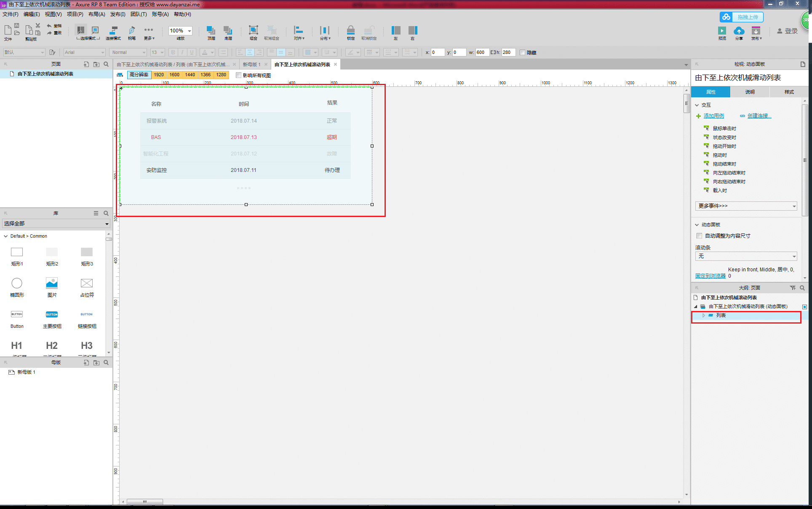Select the 1366 adaptive view tab
Viewport: 812px width, 509px height.
(206, 75)
